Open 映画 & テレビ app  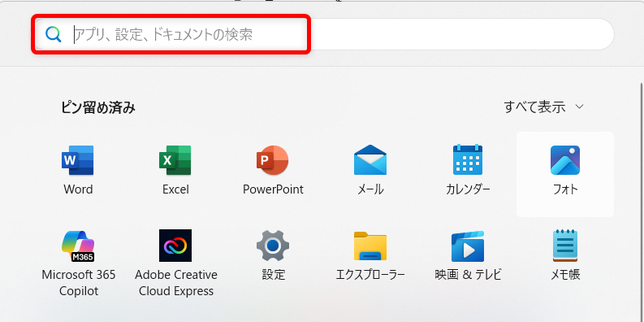coord(468,255)
